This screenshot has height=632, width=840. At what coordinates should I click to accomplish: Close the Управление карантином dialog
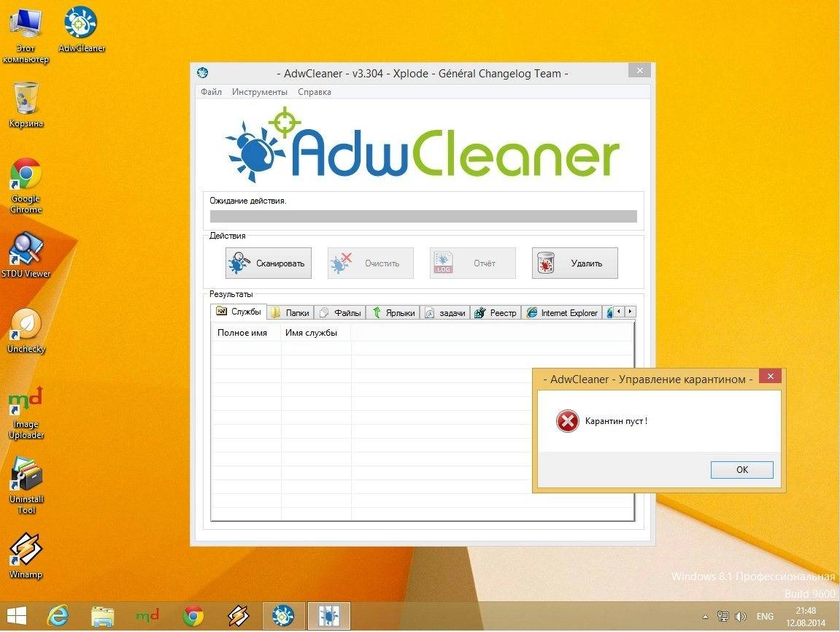pyautogui.click(x=771, y=377)
